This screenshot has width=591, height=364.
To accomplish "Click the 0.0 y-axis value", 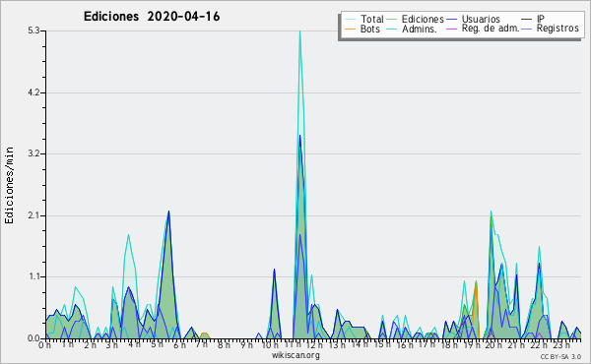I will 33,338.
